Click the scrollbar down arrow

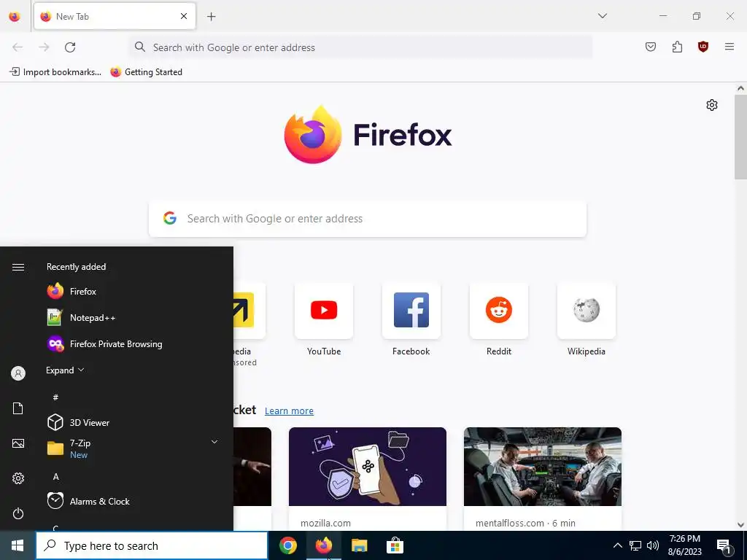(x=740, y=525)
